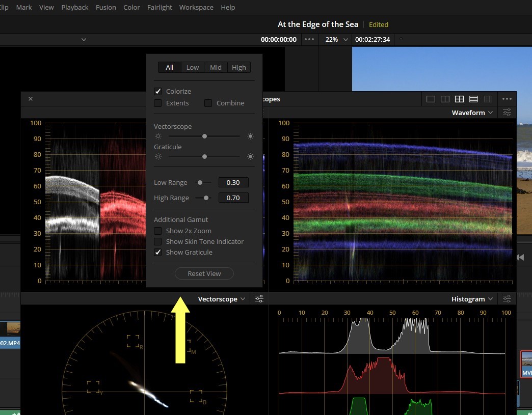Click the Vectorscope brightness slider handle
Screen dimensions: 532x415
[x=204, y=136]
